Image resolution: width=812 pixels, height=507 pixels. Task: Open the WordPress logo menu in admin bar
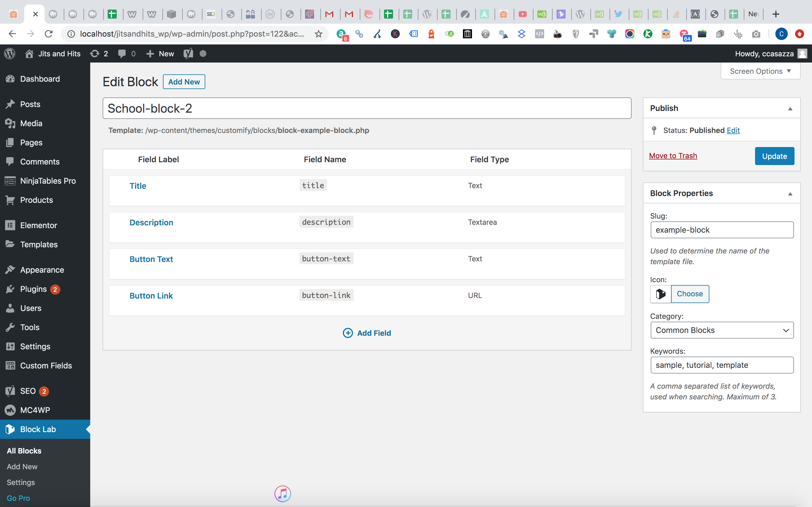(x=9, y=53)
